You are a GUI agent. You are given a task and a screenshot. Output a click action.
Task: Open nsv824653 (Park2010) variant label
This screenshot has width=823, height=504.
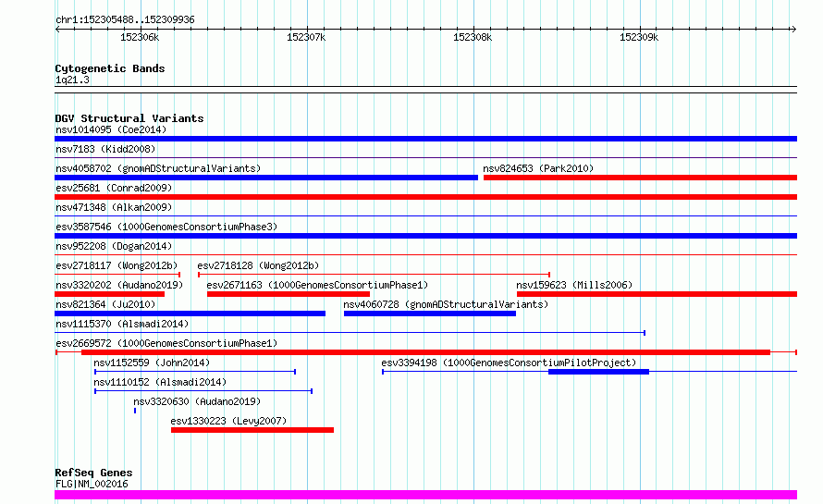click(x=538, y=168)
